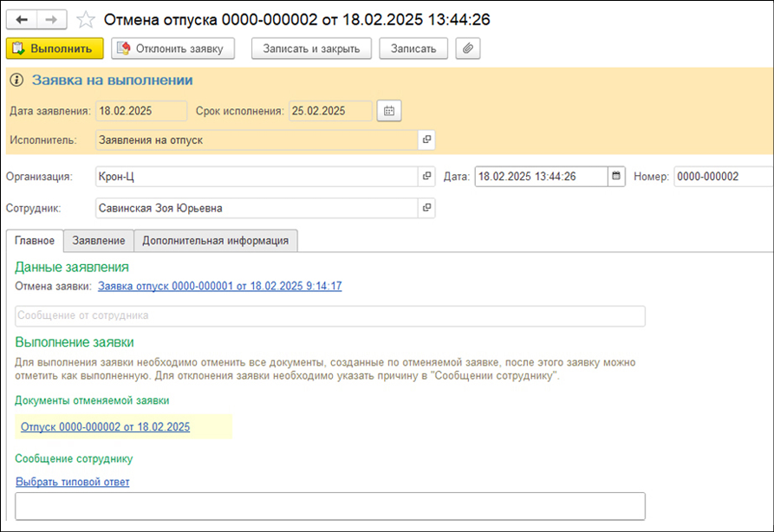Image resolution: width=774 pixels, height=532 pixels.
Task: Click the Записать button
Action: pyautogui.click(x=413, y=49)
